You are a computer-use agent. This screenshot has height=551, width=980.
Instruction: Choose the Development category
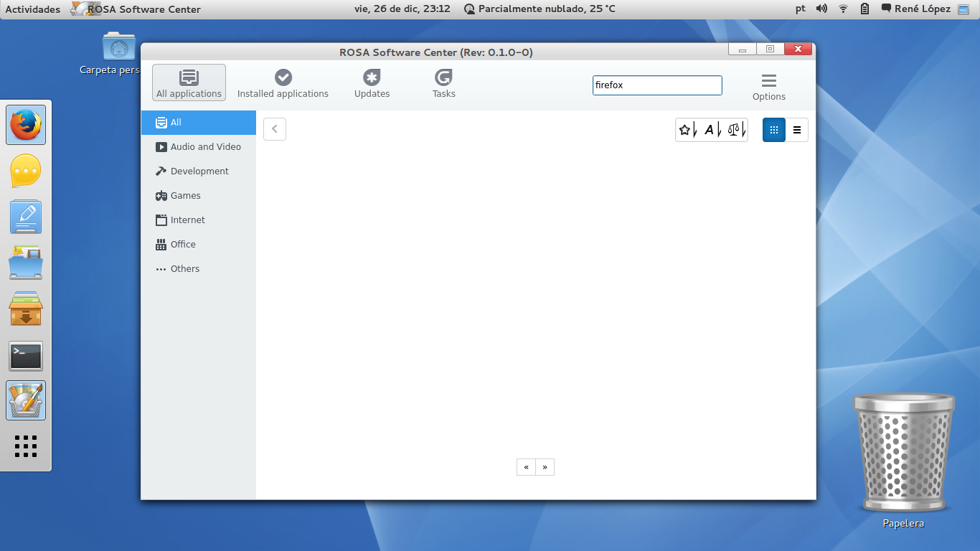click(199, 171)
